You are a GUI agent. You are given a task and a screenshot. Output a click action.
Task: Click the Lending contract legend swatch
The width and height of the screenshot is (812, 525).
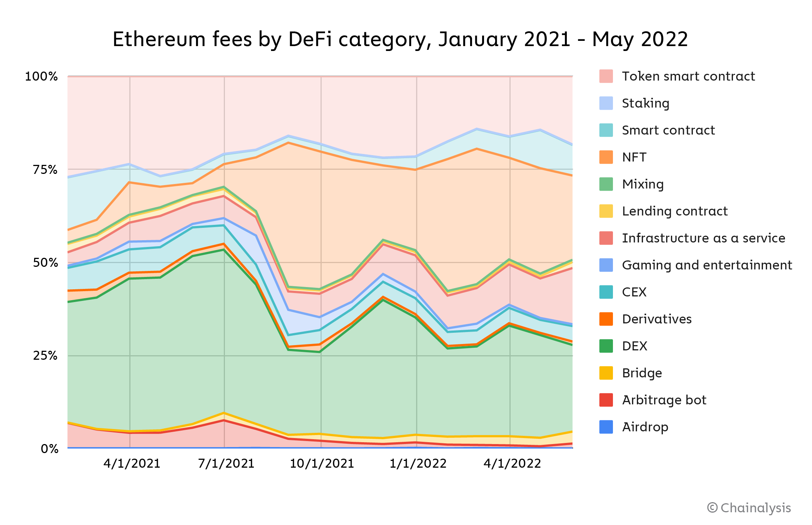pyautogui.click(x=606, y=211)
